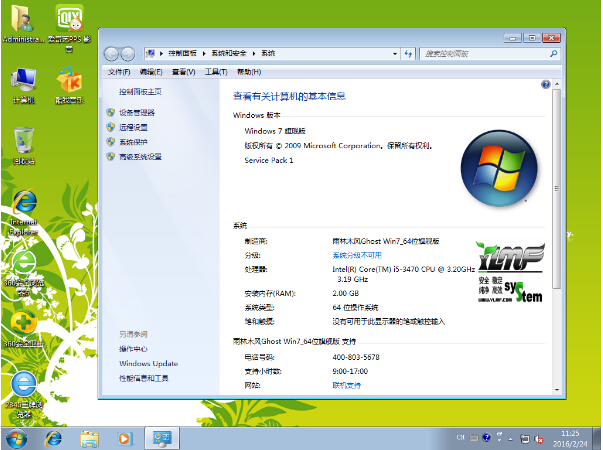Click the search magnifier icon
The height and width of the screenshot is (450, 603).
point(553,53)
